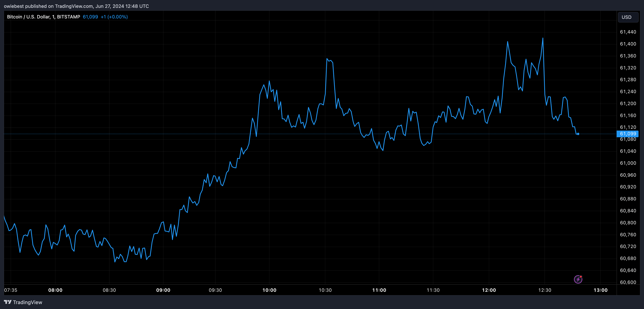Click the 08:00 time axis label
The width and height of the screenshot is (644, 309).
(x=55, y=290)
